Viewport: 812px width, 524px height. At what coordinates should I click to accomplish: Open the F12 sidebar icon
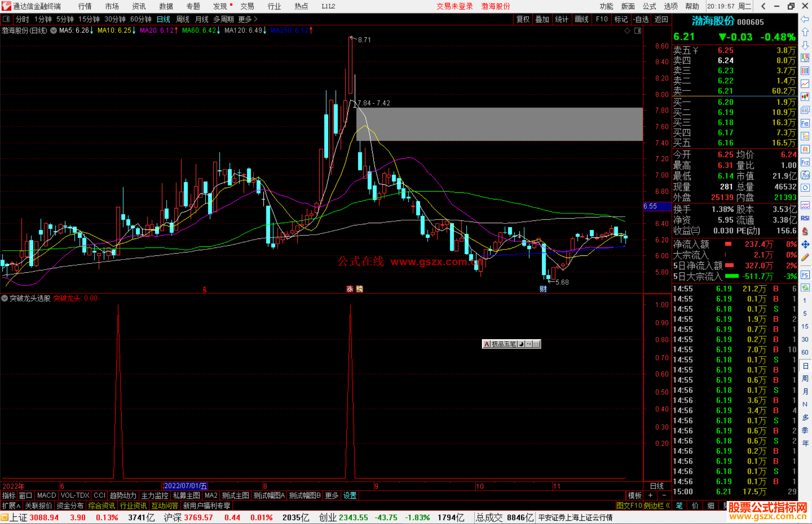click(805, 162)
